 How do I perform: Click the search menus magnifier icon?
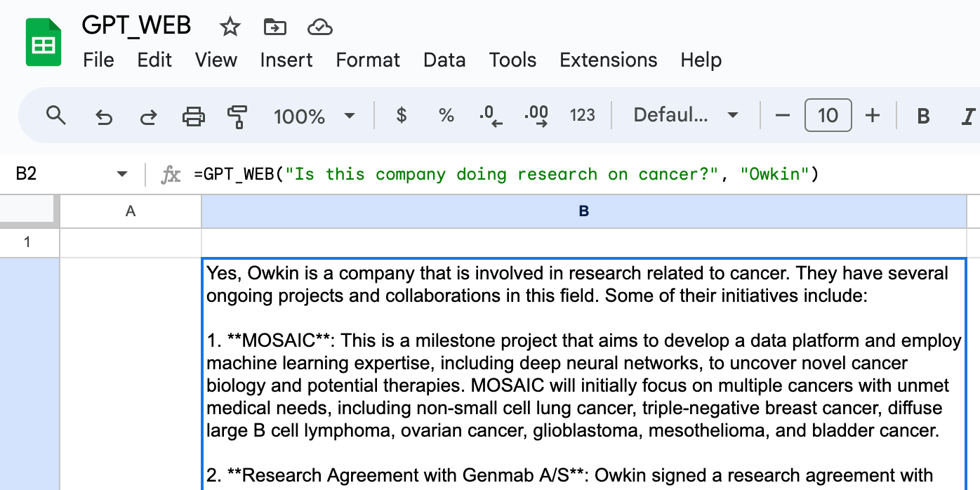56,115
